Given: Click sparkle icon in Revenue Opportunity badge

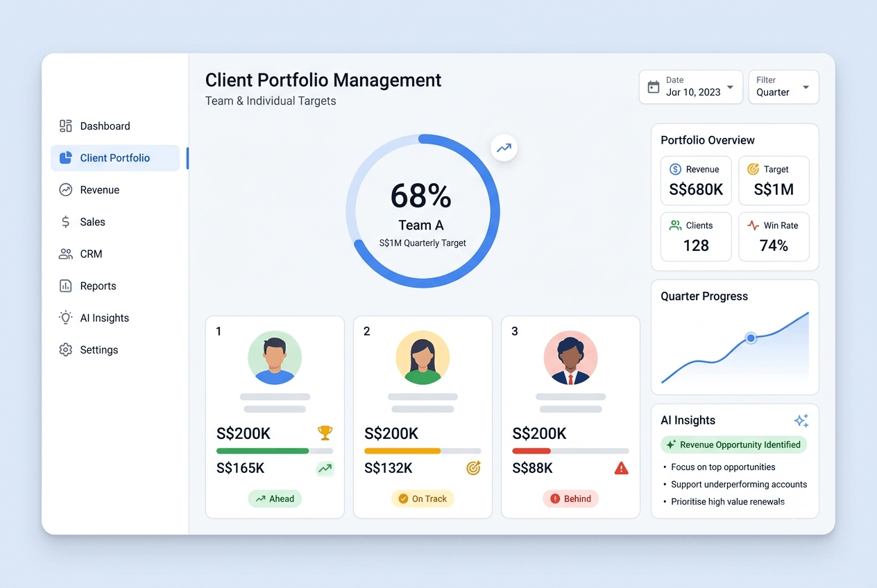Looking at the screenshot, I should [x=671, y=445].
